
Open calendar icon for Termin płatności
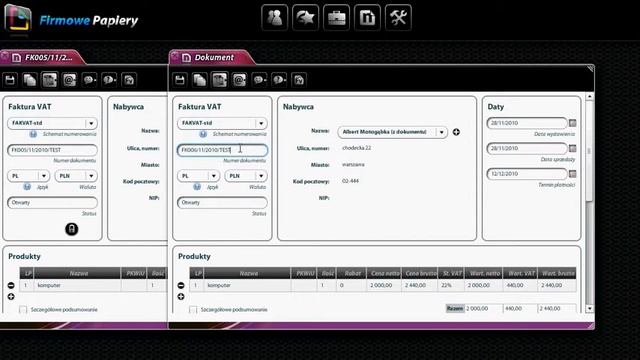click(x=573, y=174)
